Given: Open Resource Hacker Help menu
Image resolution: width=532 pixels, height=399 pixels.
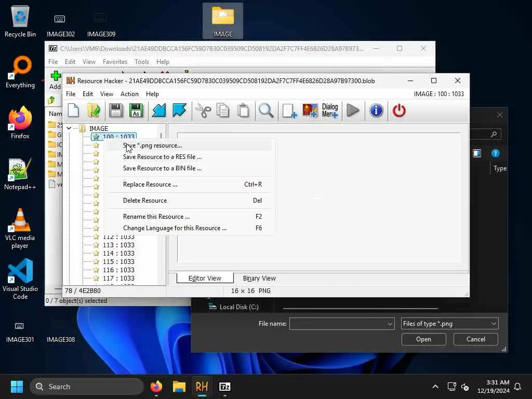Looking at the screenshot, I should [152, 94].
